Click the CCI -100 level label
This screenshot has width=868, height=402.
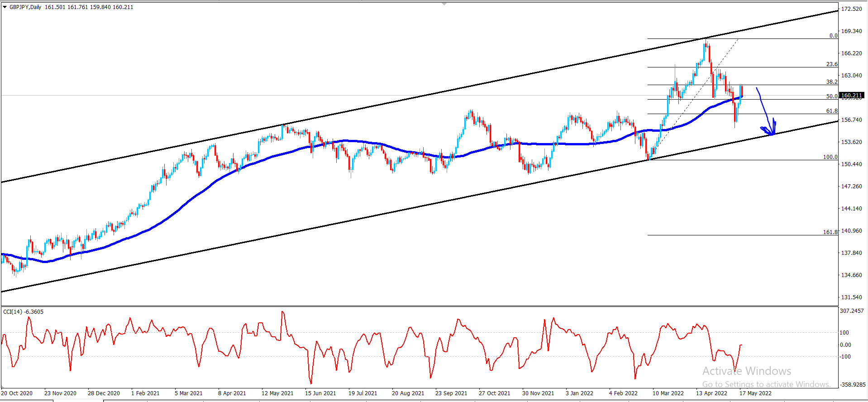845,357
